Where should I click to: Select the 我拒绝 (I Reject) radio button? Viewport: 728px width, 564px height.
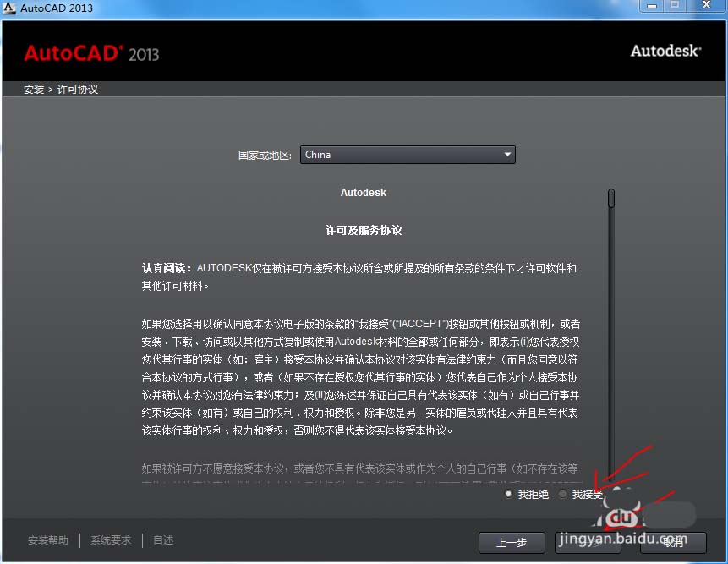pos(508,494)
